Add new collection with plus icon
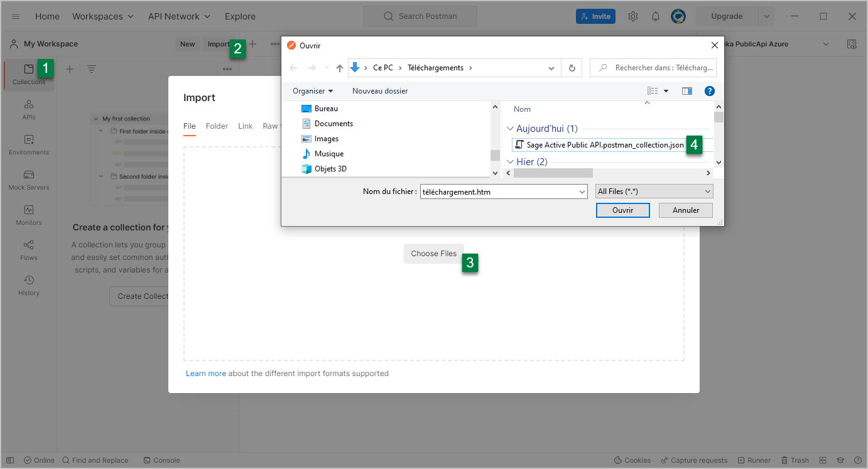 coord(70,69)
